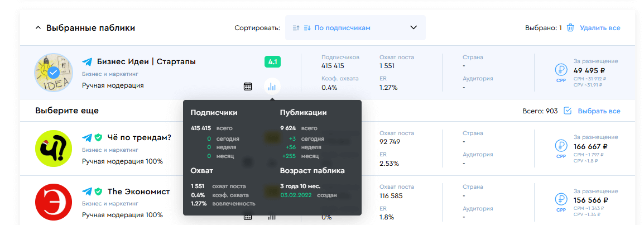Viewport: 644px width, 225px height.
Task: Click the Выбрать все link text
Action: 599,111
